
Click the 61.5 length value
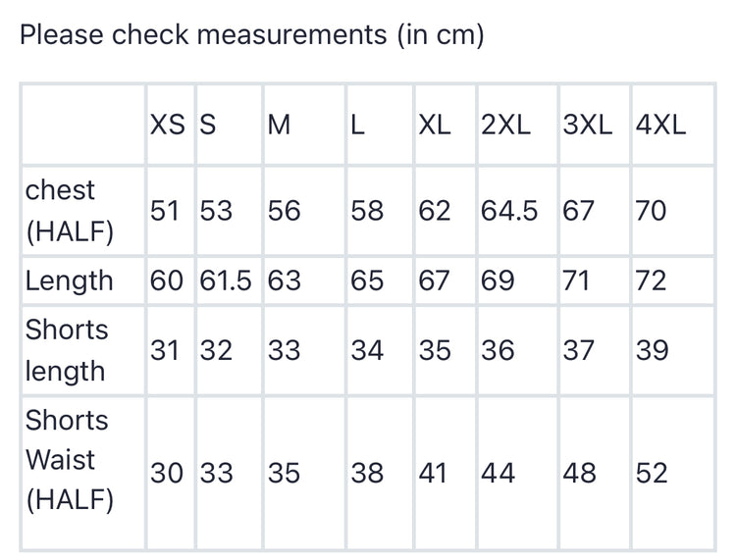pos(226,280)
